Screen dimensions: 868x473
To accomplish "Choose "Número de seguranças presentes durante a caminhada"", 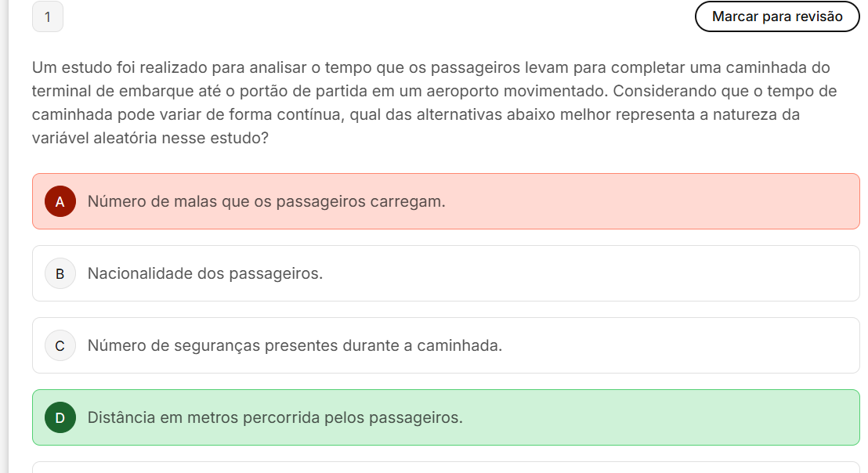I will (295, 345).
